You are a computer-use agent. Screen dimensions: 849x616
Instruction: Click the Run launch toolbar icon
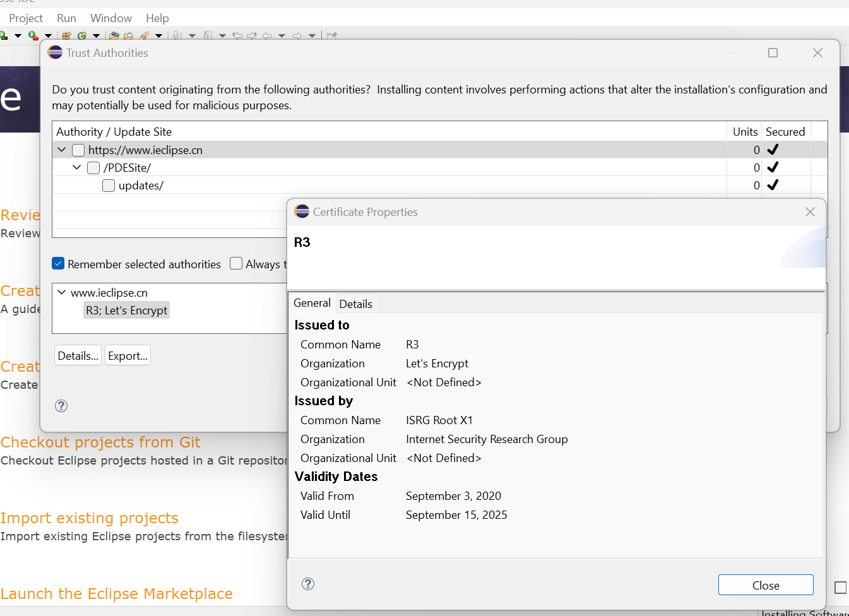click(3, 35)
